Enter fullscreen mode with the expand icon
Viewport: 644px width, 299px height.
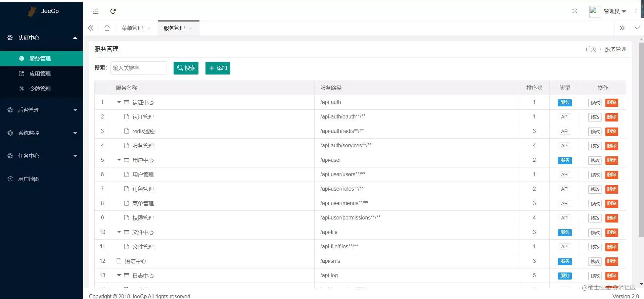575,11
